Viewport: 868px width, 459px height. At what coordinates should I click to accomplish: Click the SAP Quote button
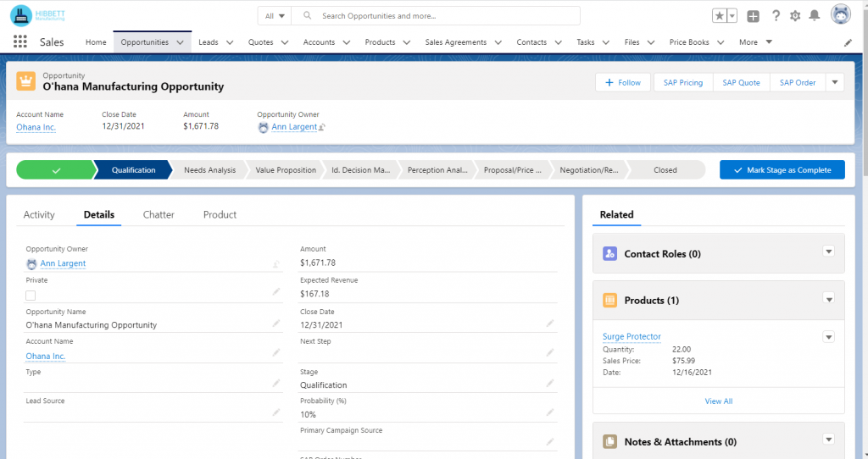coord(741,82)
